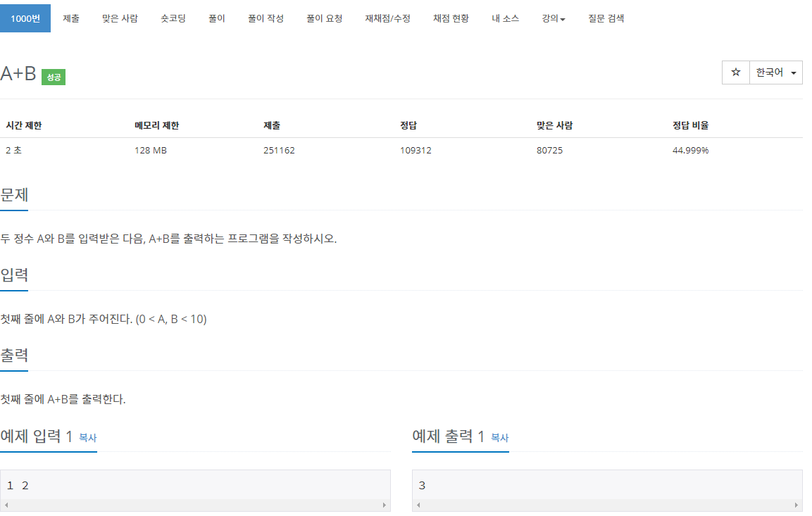The width and height of the screenshot is (812, 516).
Task: Select the 1000번 tab
Action: pyautogui.click(x=25, y=18)
